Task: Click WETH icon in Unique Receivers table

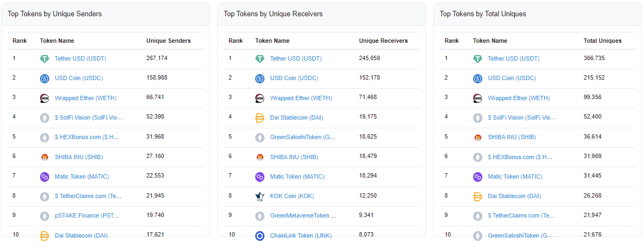Action: click(x=260, y=98)
